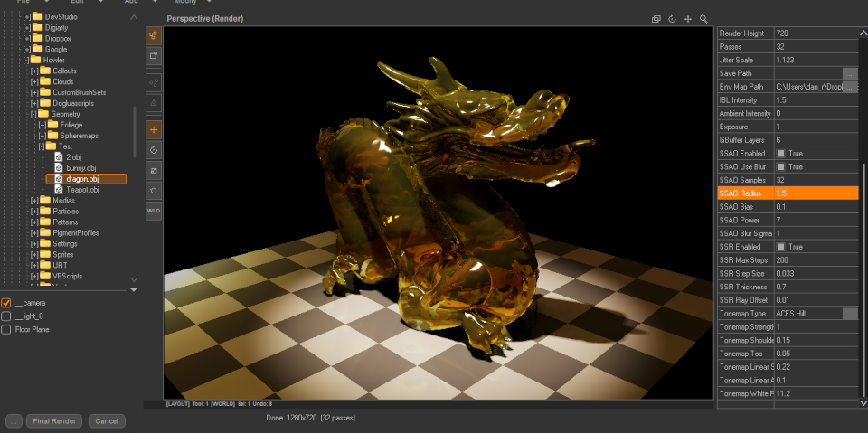Screen dimensions: 868x434
Task: Toggle the SSR Enabled checkbox
Action: 780,247
